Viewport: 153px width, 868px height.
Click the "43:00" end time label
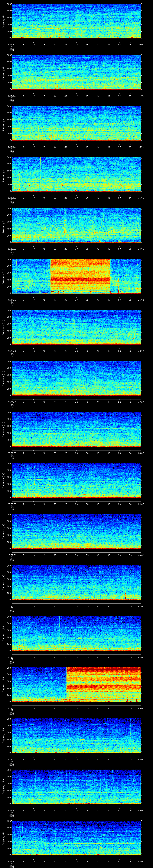(141, 708)
